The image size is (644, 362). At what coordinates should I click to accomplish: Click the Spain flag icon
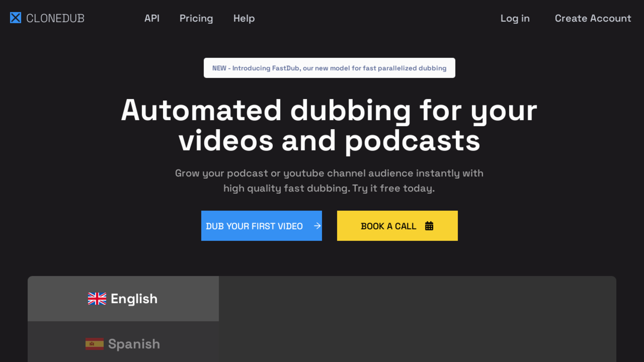click(94, 344)
